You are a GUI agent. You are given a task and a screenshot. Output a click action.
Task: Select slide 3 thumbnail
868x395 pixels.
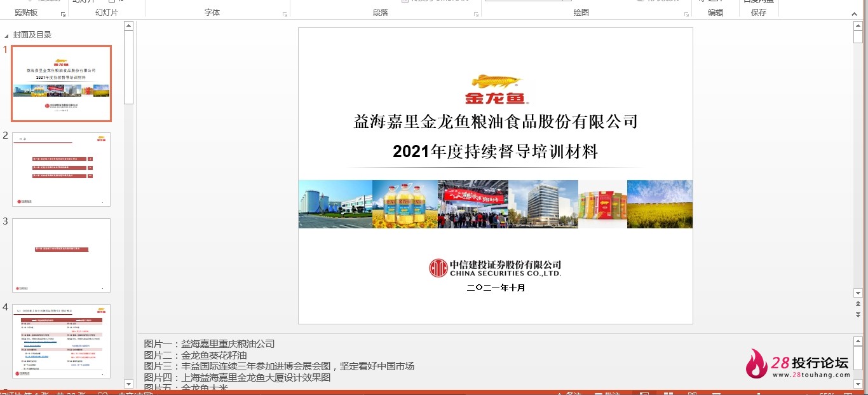pyautogui.click(x=62, y=255)
